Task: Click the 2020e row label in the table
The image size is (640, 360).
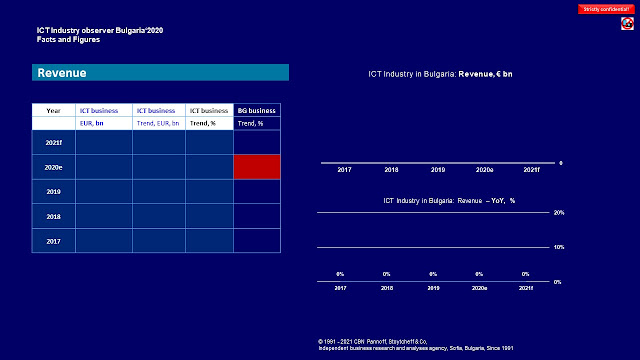Action: coord(53,167)
